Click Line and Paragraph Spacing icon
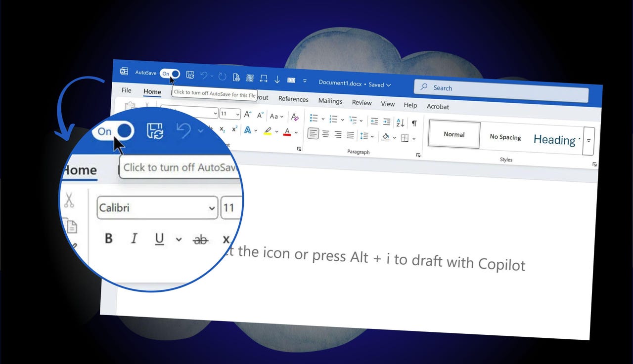Image resolution: width=633 pixels, height=364 pixels. pos(364,136)
